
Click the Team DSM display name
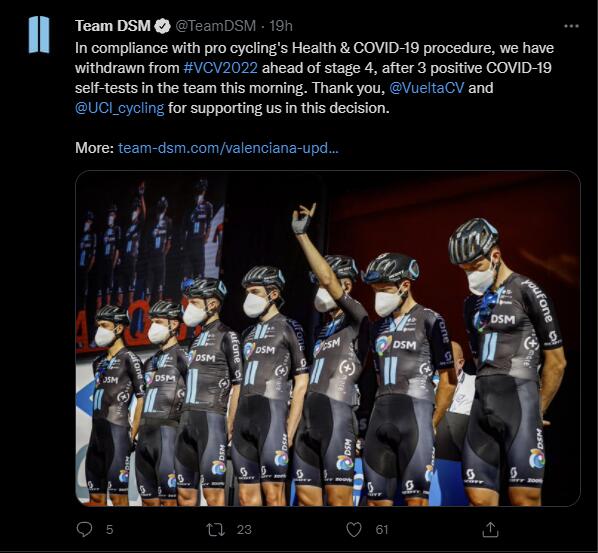pyautogui.click(x=113, y=26)
